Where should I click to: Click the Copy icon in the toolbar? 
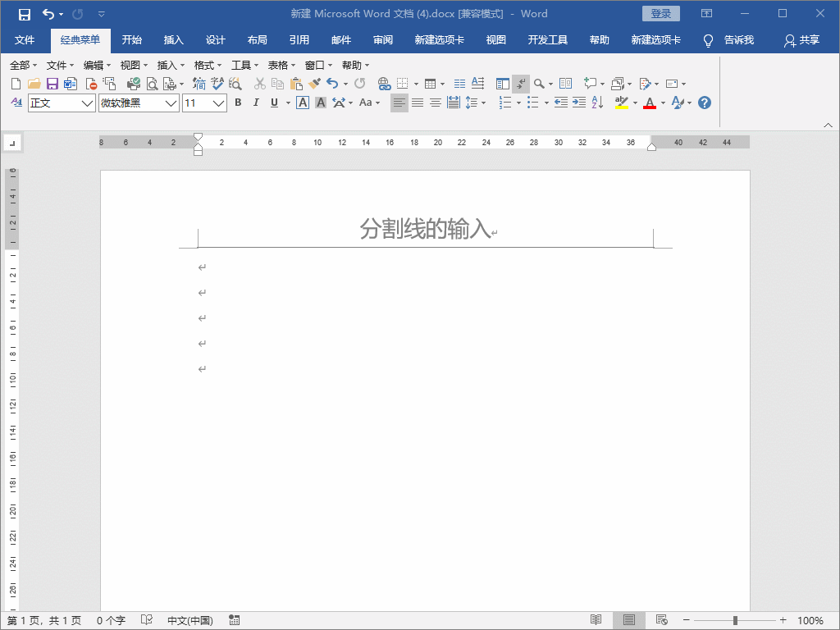pos(277,84)
